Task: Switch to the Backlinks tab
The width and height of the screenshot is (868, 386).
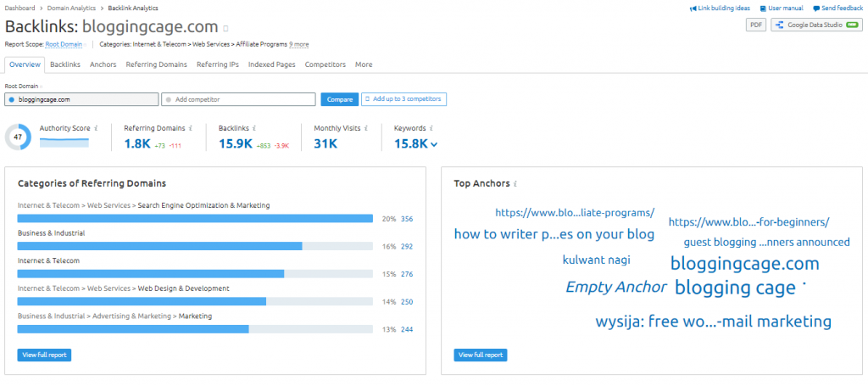Action: pos(65,64)
